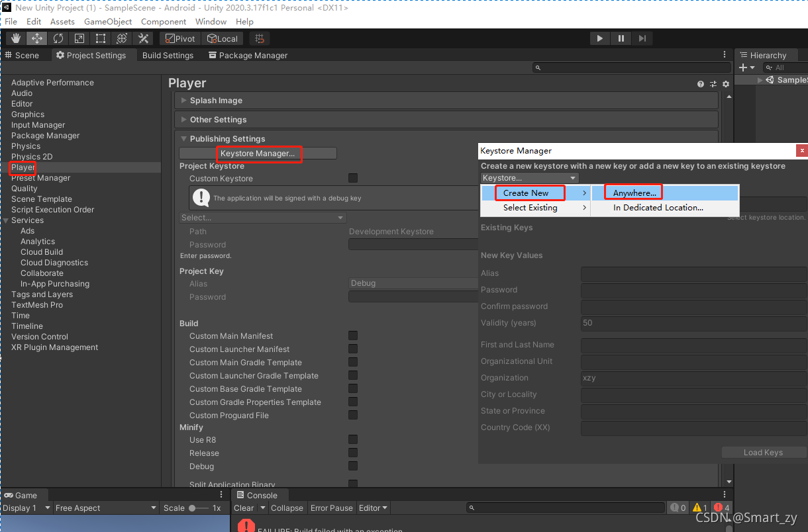Enable Custom Main Manifest checkbox
This screenshot has width=808, height=532.
353,335
